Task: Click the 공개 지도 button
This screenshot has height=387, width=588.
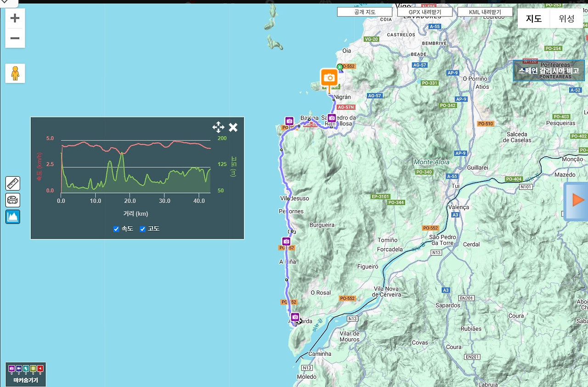Action: point(365,12)
